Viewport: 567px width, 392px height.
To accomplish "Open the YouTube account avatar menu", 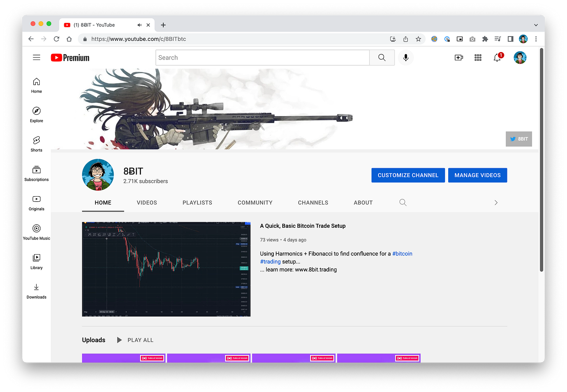I will (520, 58).
